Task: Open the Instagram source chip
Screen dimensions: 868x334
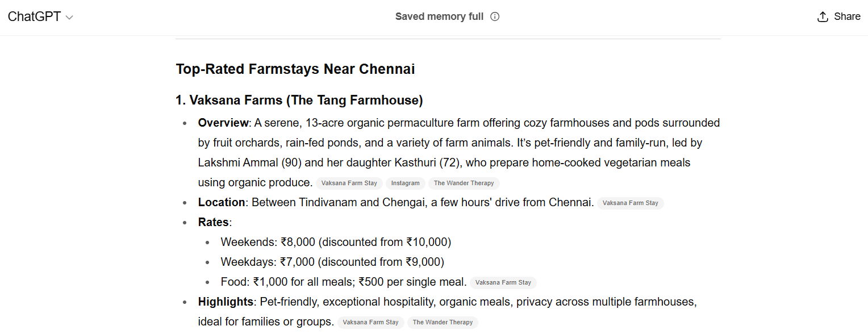Action: pos(405,183)
